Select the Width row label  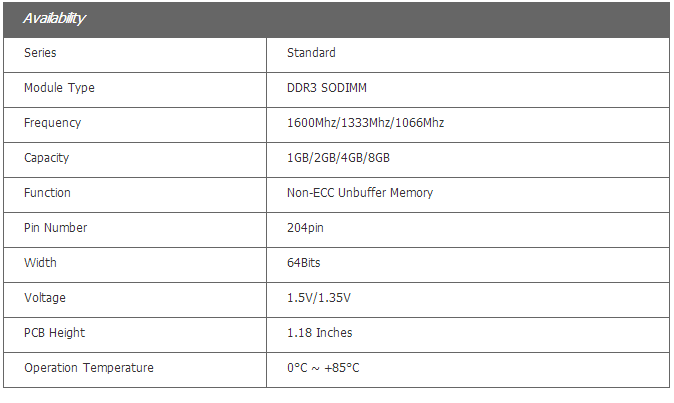click(40, 263)
